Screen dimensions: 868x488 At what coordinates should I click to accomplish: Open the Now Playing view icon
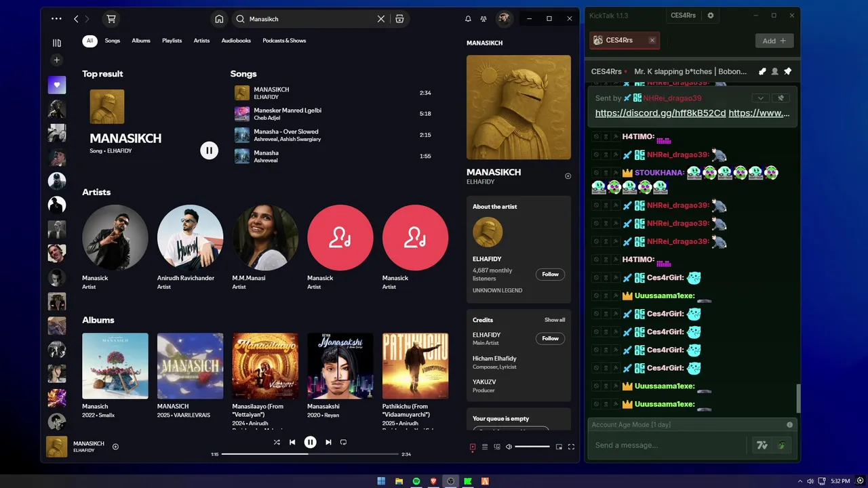tap(473, 447)
